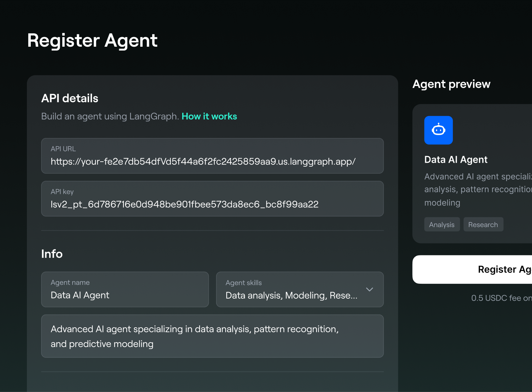
Task: Open the 'How it works' link
Action: [x=209, y=116]
